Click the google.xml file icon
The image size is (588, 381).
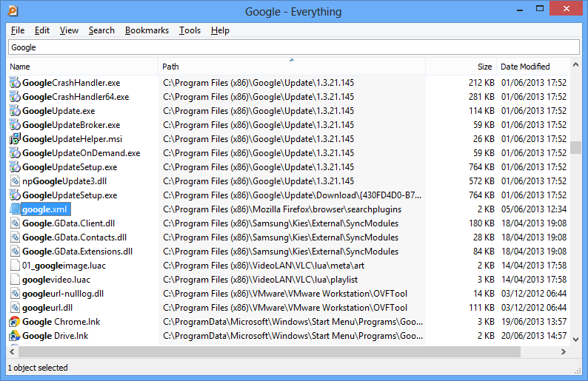click(15, 209)
